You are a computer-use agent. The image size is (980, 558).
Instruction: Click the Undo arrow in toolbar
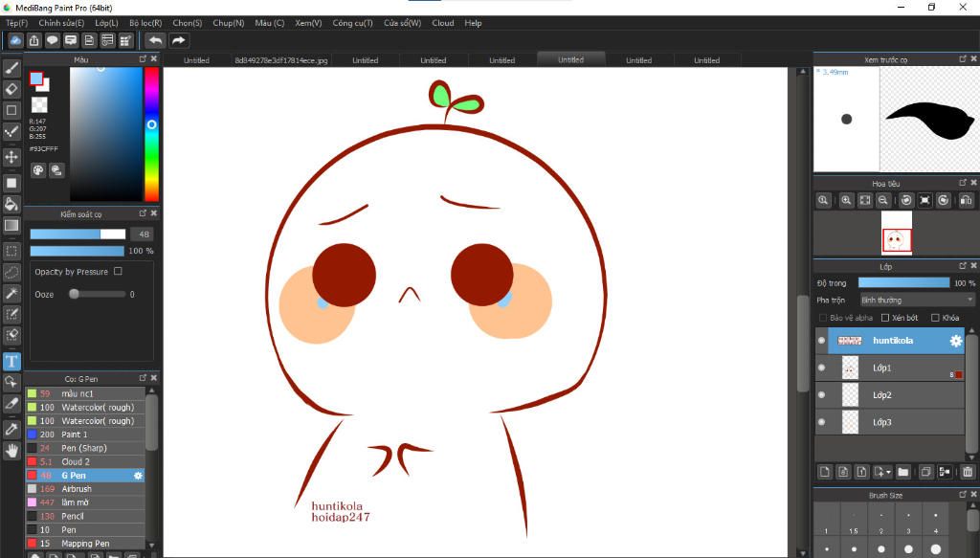click(155, 40)
